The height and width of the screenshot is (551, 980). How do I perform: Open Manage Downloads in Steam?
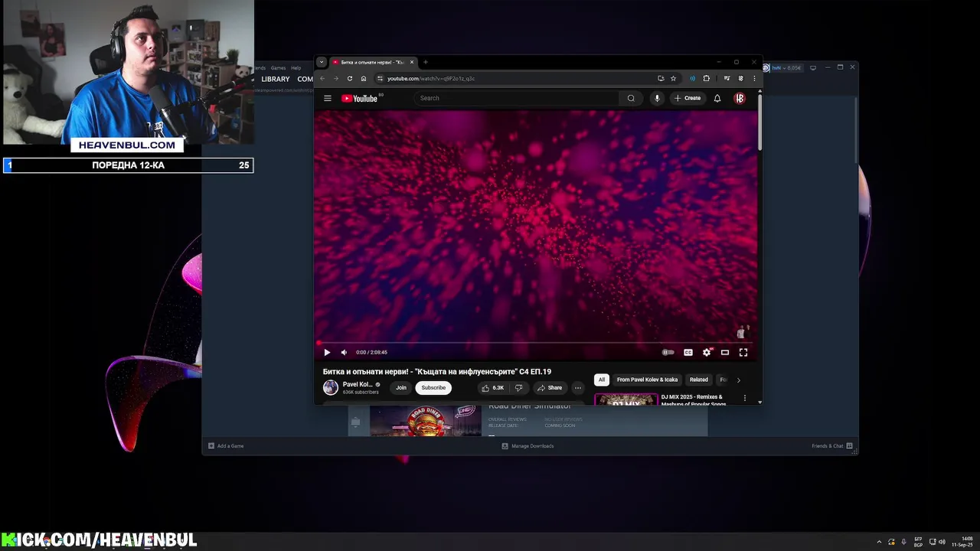pyautogui.click(x=528, y=445)
